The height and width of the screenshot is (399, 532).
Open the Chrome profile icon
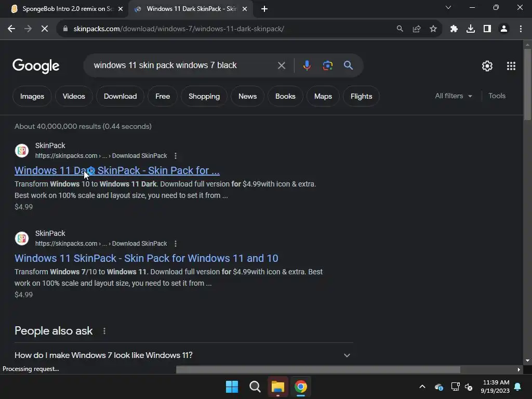[504, 29]
